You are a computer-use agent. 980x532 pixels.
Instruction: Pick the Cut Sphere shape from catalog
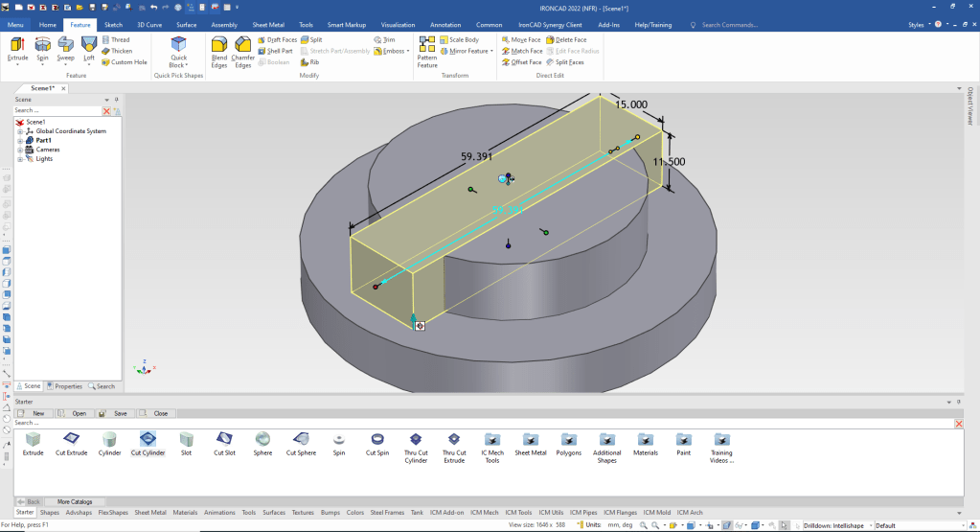(x=300, y=441)
